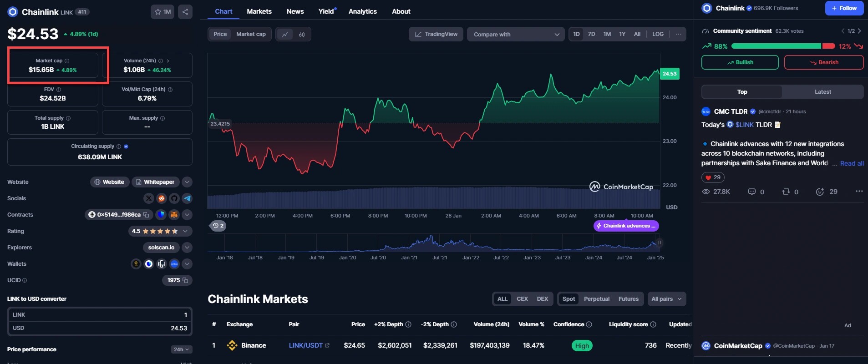Open the GitHub repository icon
This screenshot has height=364, width=868.
pos(174,198)
